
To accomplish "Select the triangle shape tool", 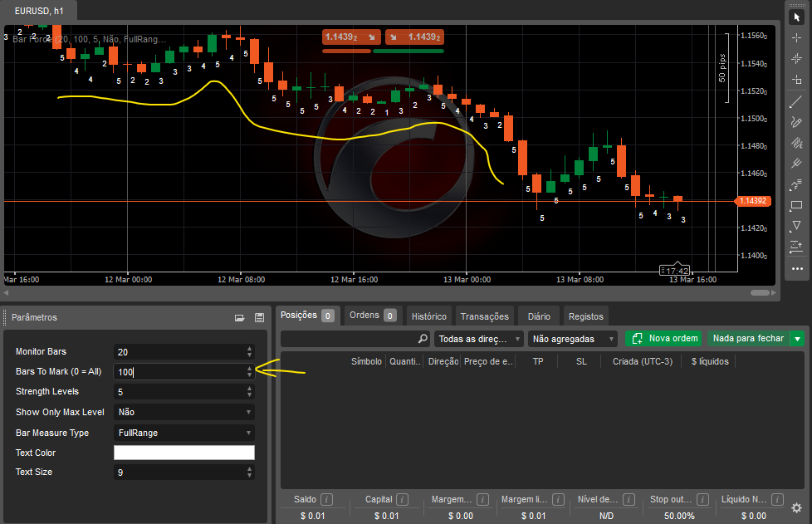I will 797,226.
